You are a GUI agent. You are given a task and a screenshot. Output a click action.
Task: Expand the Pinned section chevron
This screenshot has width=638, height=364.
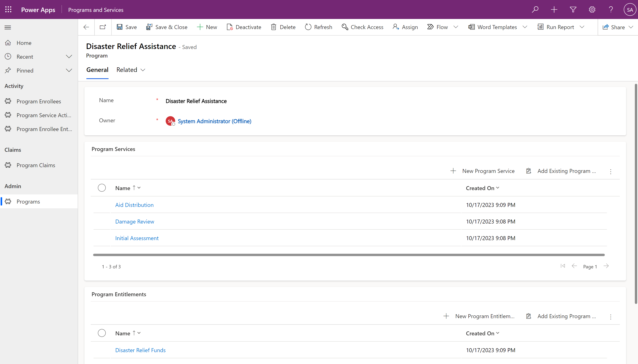[69, 70]
